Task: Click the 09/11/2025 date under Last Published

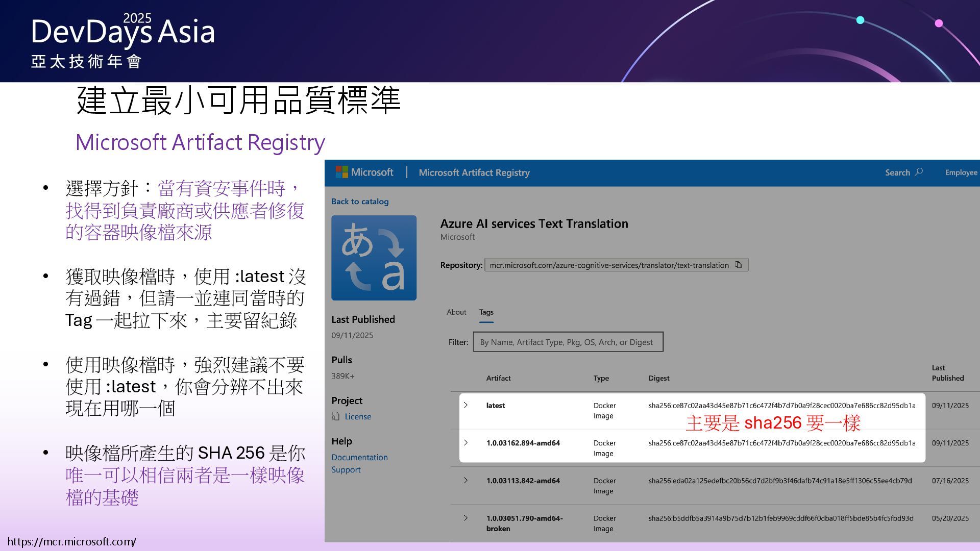Action: (352, 335)
